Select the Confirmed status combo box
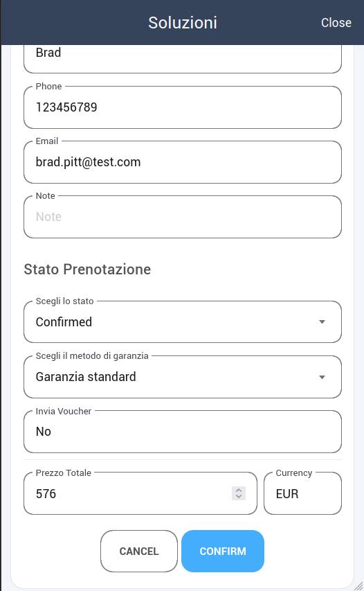This screenshot has height=591, width=364. click(x=183, y=322)
